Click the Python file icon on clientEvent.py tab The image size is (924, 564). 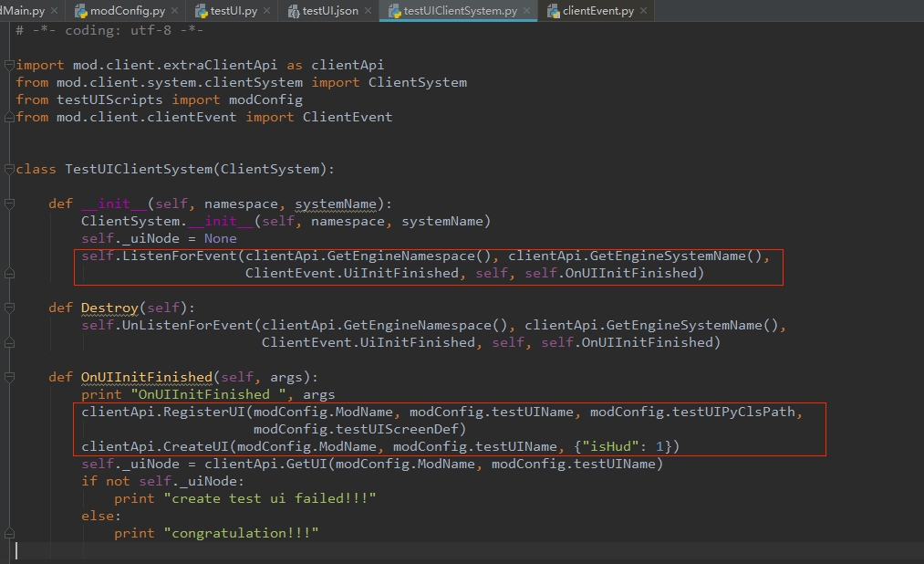click(554, 11)
